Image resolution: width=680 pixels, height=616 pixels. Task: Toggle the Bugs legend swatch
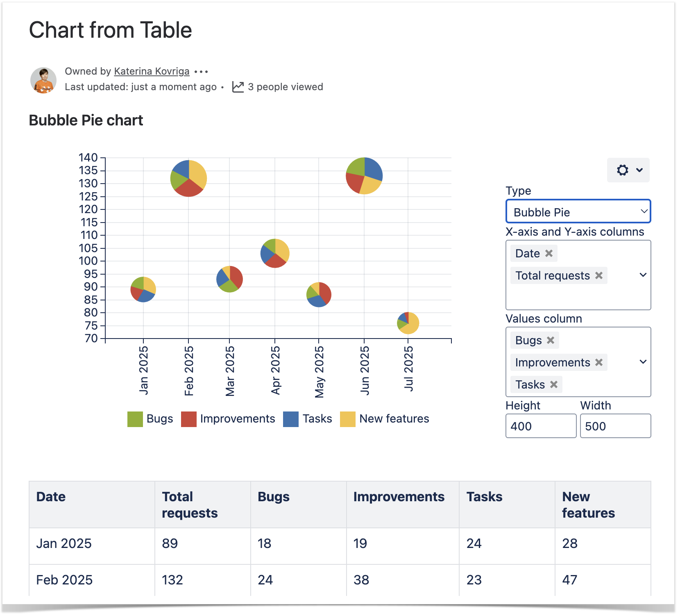pyautogui.click(x=135, y=419)
